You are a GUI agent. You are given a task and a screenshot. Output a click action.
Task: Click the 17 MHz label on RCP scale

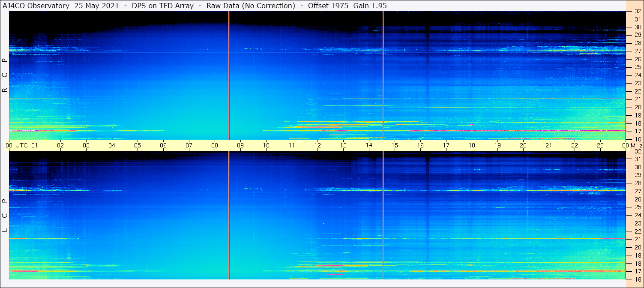point(637,131)
